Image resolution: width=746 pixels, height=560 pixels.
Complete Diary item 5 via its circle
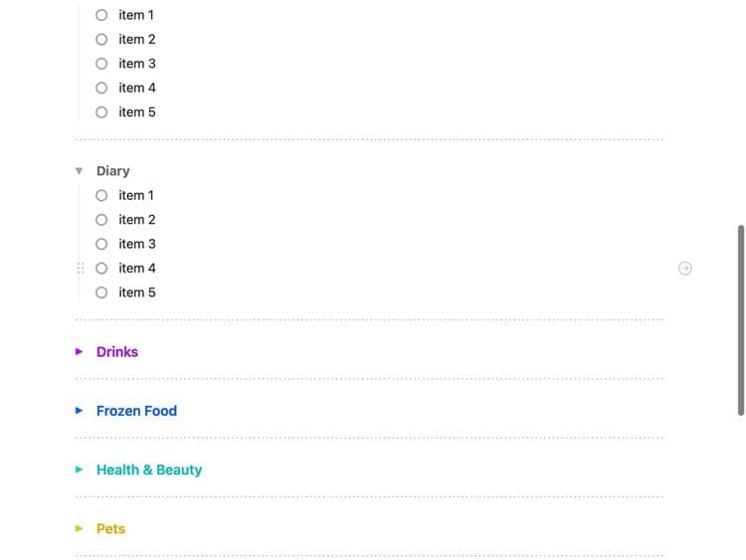coord(101,292)
